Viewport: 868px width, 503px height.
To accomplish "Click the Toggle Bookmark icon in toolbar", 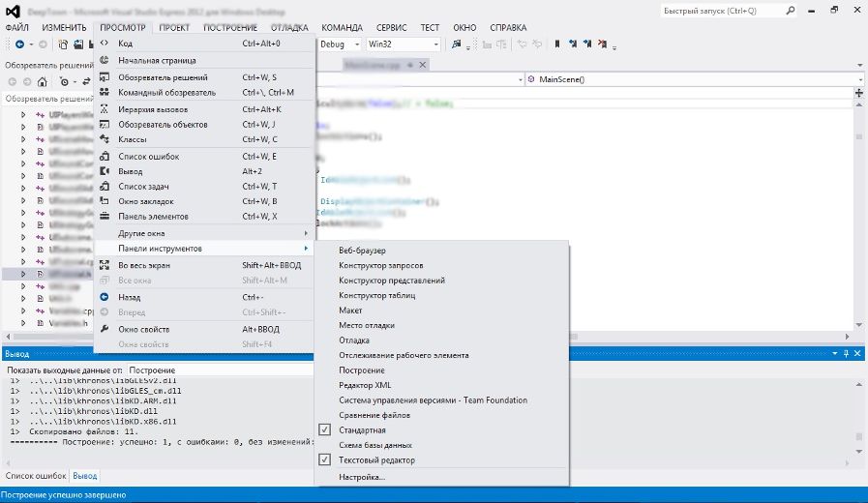I will (x=557, y=44).
